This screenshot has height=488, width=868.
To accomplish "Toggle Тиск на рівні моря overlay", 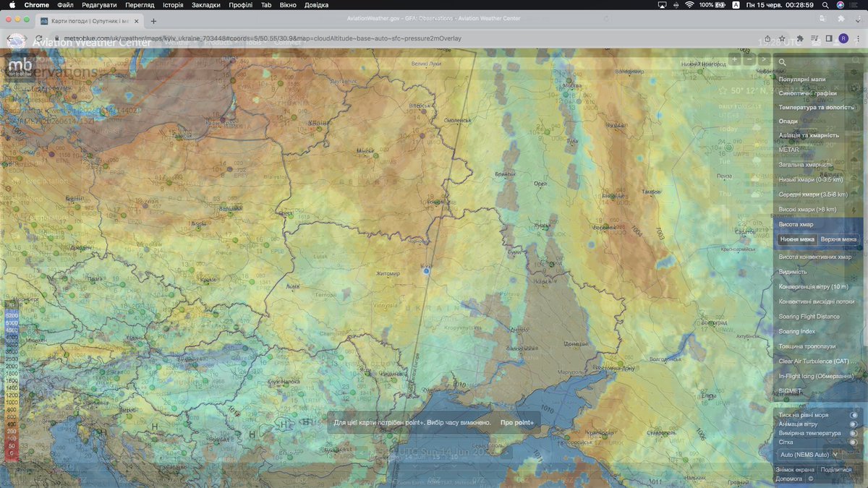I will coord(854,415).
